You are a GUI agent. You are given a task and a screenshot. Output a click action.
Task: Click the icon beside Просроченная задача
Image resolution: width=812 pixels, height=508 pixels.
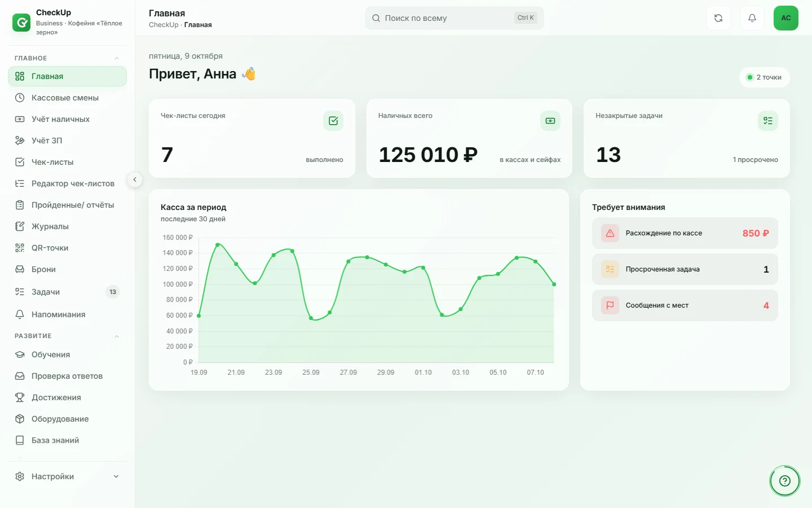(610, 269)
